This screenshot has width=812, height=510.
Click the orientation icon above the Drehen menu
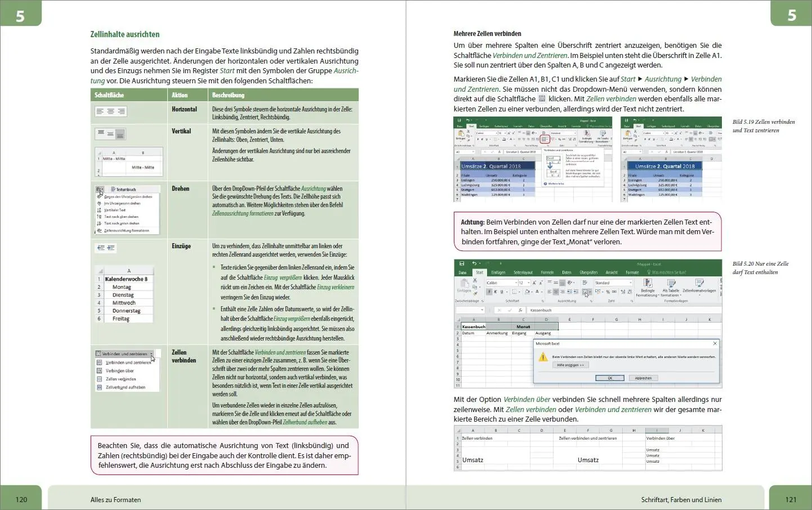(x=100, y=190)
